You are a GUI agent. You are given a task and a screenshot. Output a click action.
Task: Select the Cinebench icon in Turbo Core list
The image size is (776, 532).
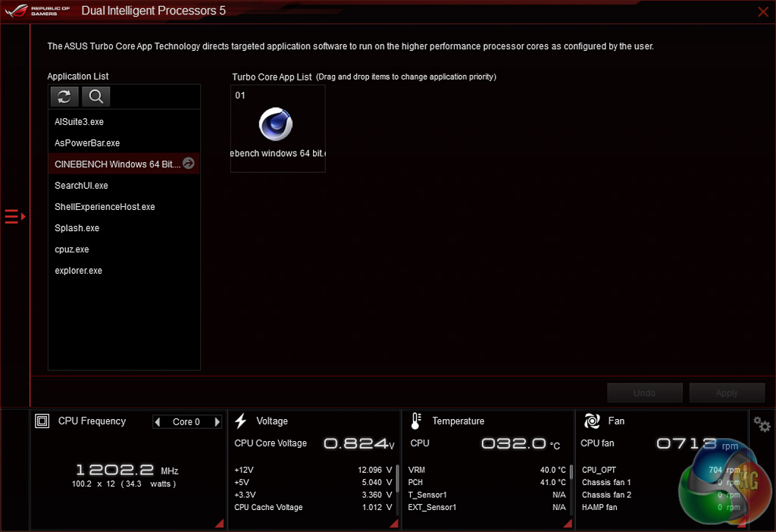[276, 124]
